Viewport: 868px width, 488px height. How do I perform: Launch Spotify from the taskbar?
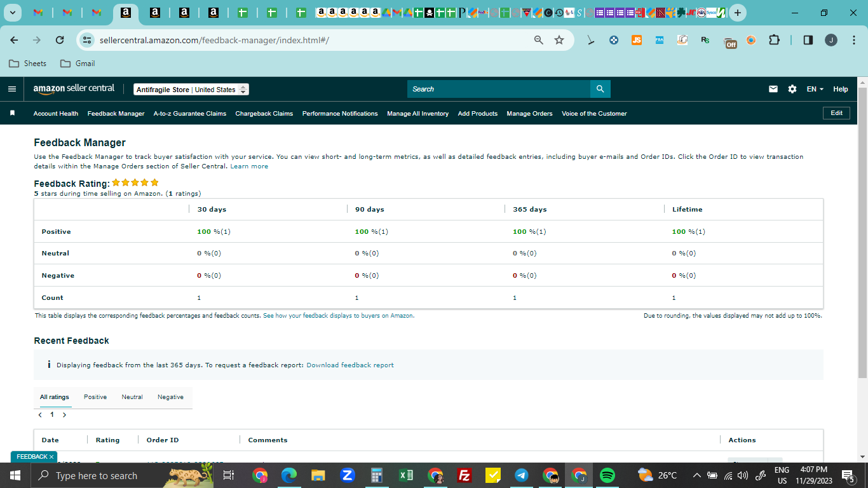click(x=607, y=475)
